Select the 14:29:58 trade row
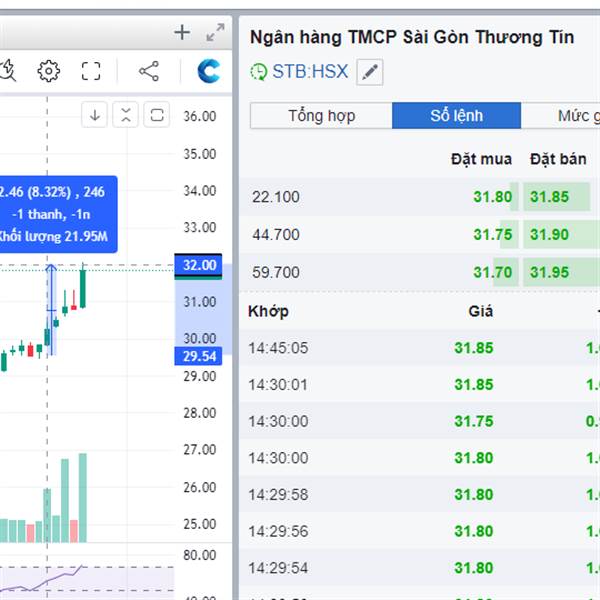Image resolution: width=600 pixels, height=600 pixels. (420, 494)
